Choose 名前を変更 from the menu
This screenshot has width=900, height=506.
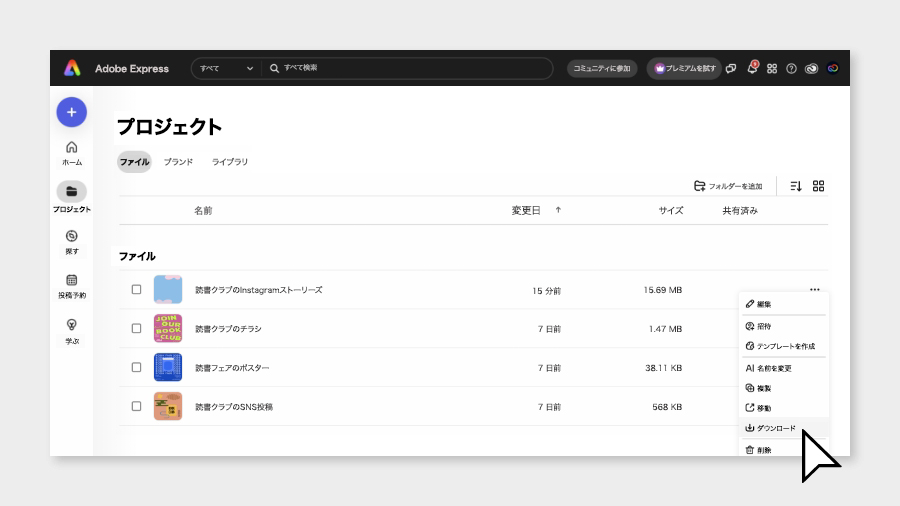(x=783, y=368)
